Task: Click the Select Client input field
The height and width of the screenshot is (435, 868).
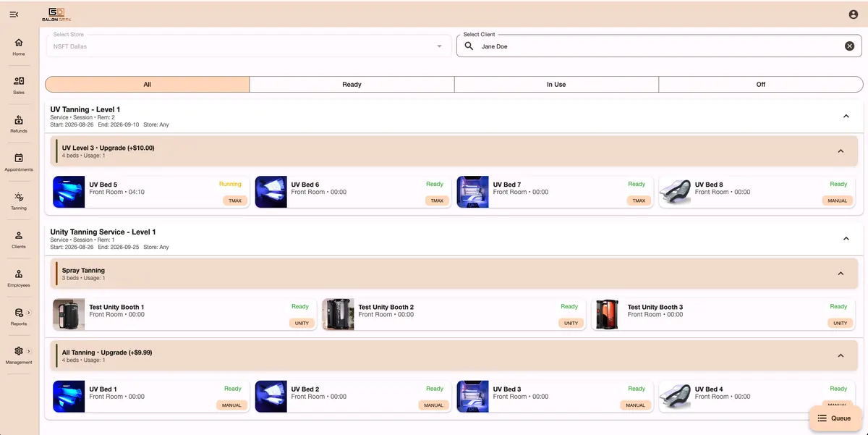Action: [660, 46]
